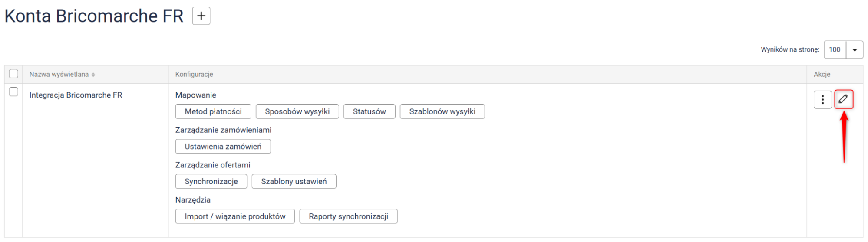Open Metod płatności mapping
Screen dimensions: 868x242
213,111
